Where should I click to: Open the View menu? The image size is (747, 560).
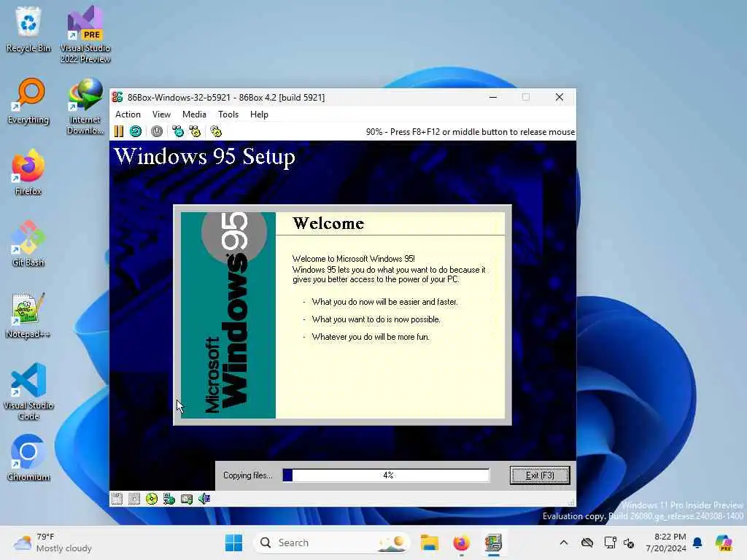(161, 114)
